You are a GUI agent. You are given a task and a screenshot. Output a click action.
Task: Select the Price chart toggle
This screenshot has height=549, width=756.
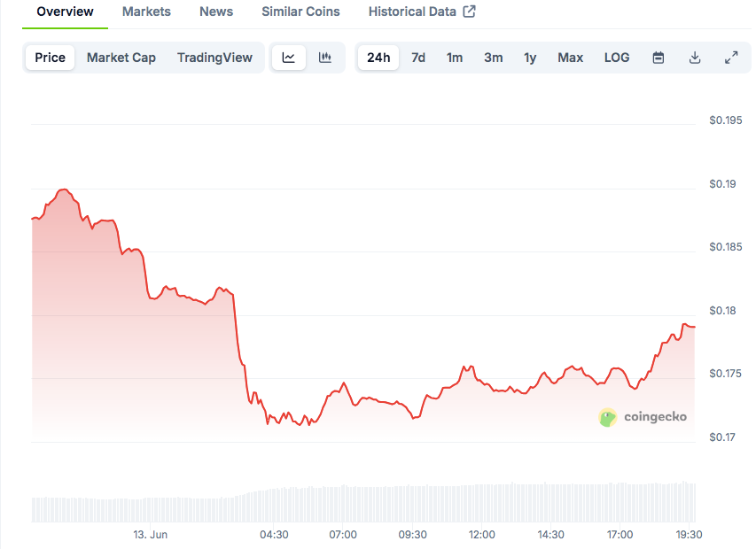pyautogui.click(x=51, y=58)
